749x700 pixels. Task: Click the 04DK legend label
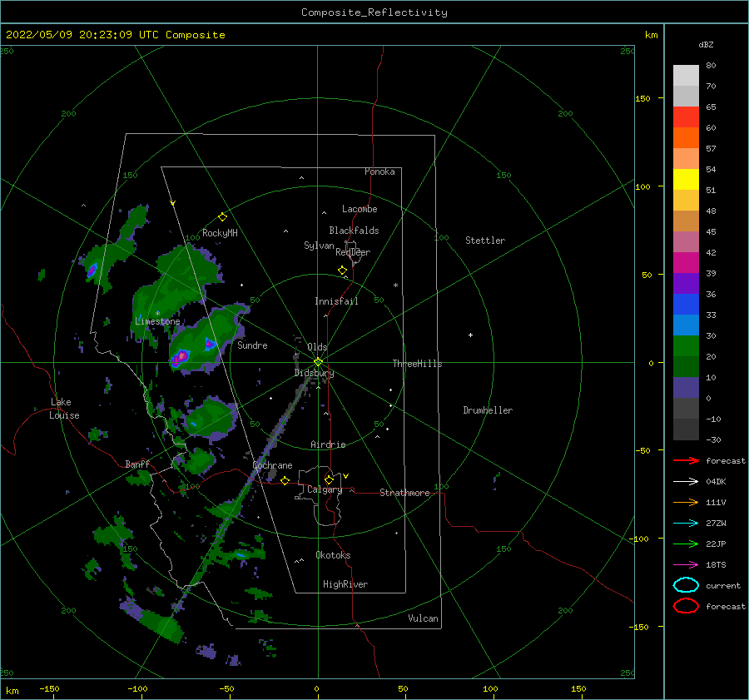coord(716,482)
